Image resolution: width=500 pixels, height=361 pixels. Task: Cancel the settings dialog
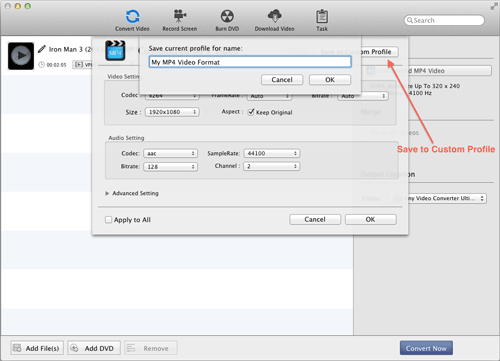pyautogui.click(x=315, y=219)
